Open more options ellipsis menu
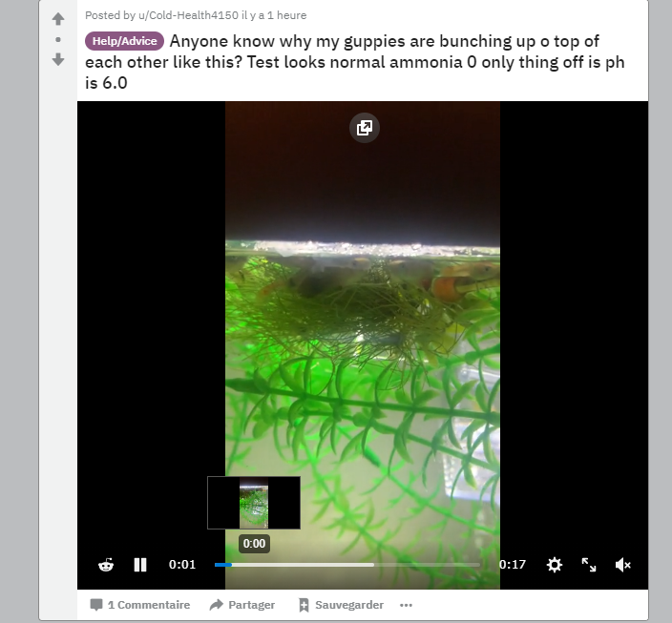This screenshot has width=672, height=623. pyautogui.click(x=406, y=605)
